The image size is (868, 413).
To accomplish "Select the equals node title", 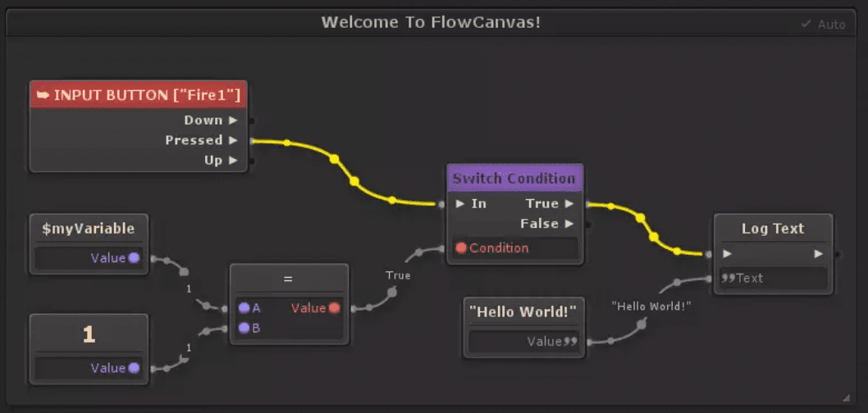I will 288,279.
